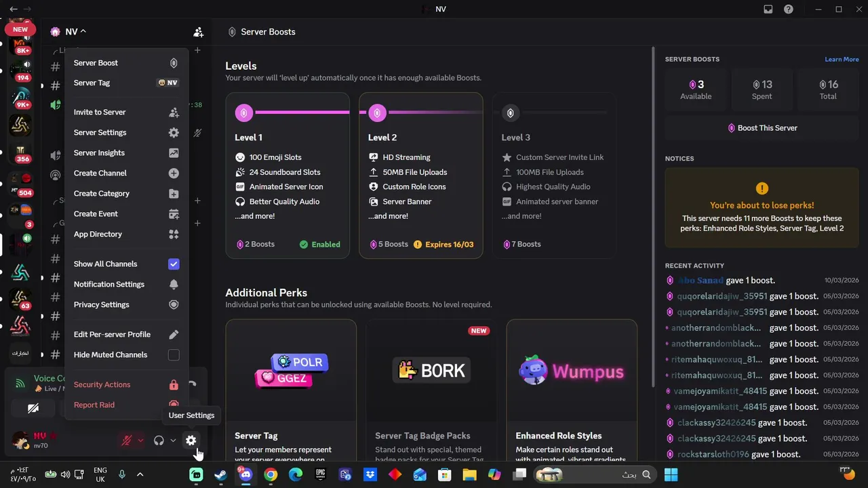Click the Spent boosts counter
The image size is (868, 488).
762,89
